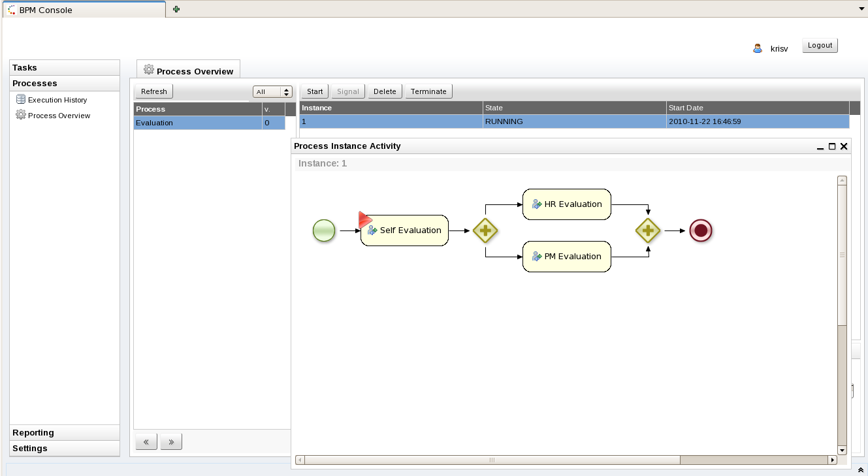
Task: Click the green start event circle
Action: (x=324, y=230)
